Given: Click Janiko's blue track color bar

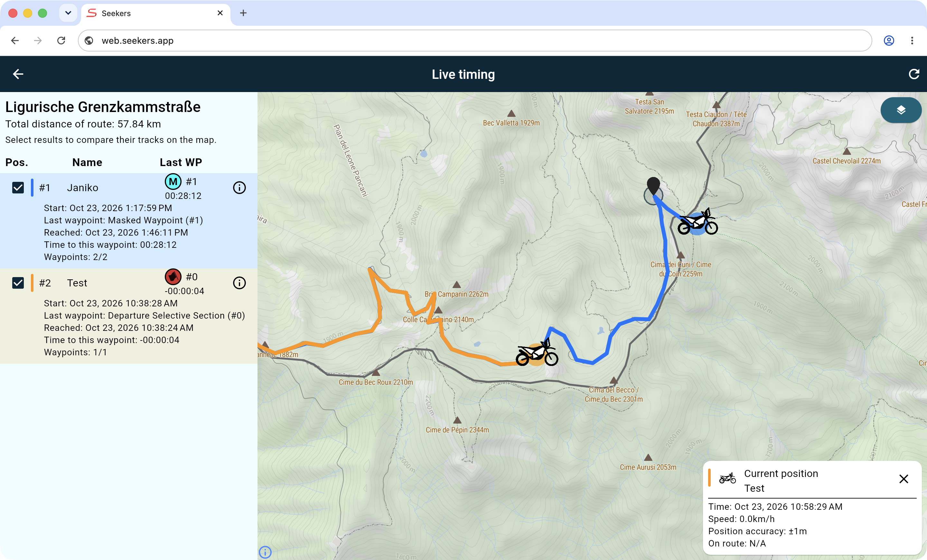Looking at the screenshot, I should point(32,188).
